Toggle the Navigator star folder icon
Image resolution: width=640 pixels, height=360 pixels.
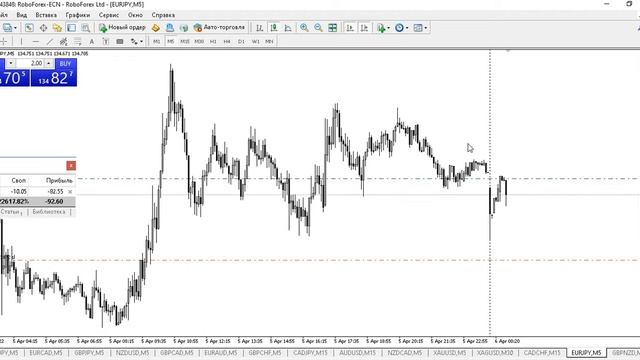tap(57, 28)
